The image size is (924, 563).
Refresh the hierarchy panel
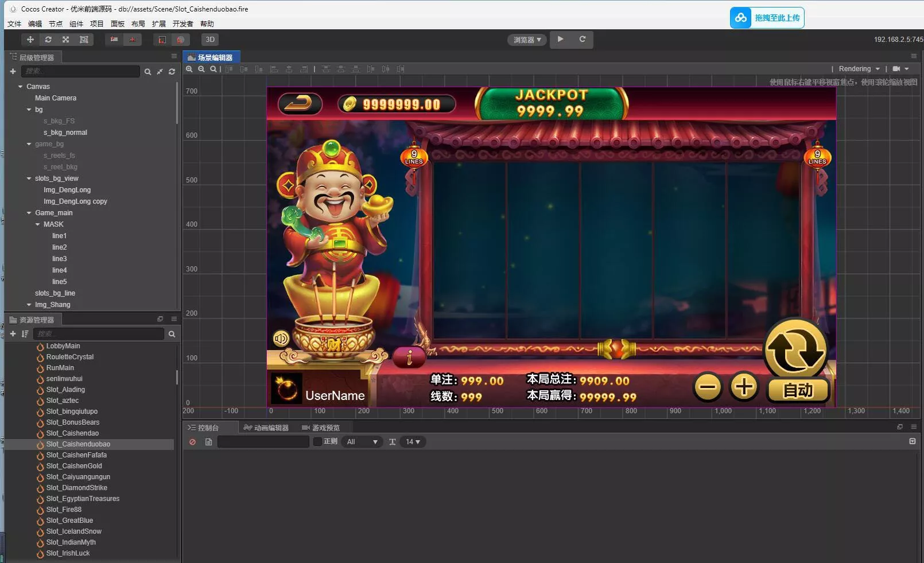point(172,72)
